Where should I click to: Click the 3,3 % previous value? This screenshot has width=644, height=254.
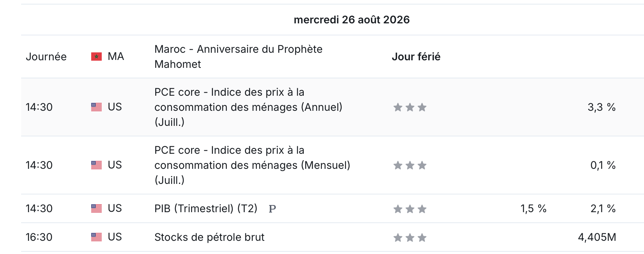601,107
